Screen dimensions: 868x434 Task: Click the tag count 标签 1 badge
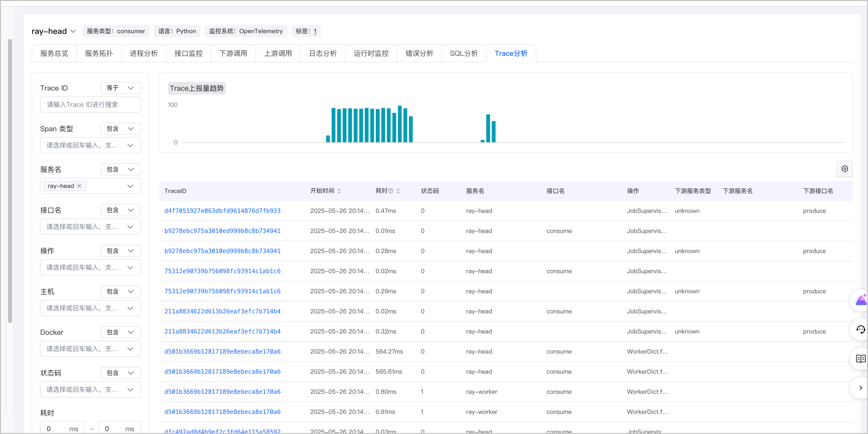(306, 31)
